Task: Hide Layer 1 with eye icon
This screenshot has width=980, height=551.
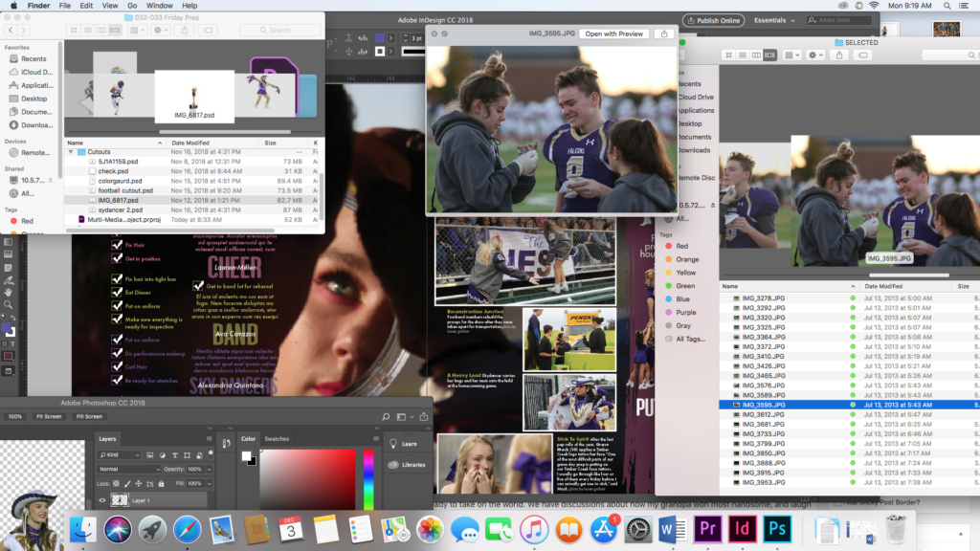Action: (103, 500)
